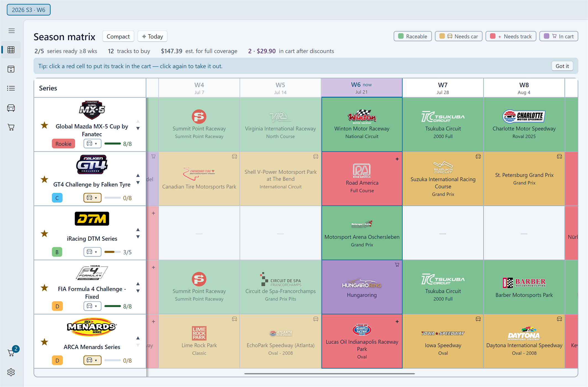Open car dropdown for iRacing DTM Series
Viewport: 588px width, 387px height.
[92, 252]
